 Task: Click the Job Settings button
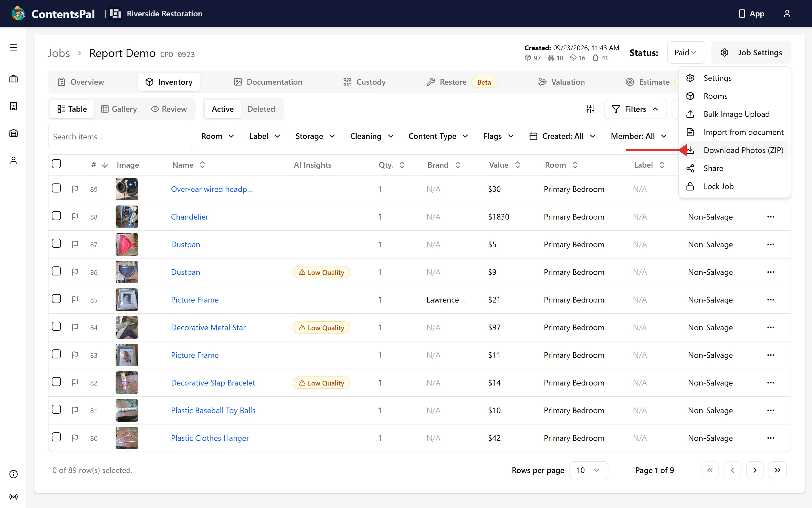[x=751, y=52]
